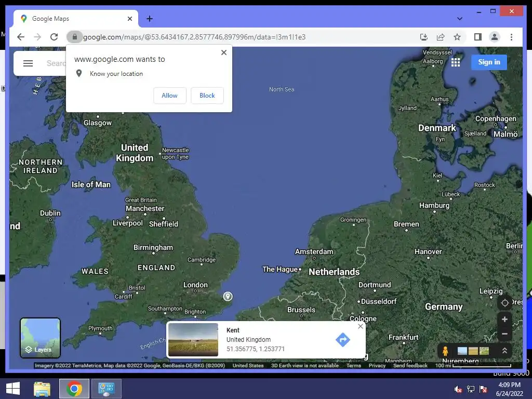Click the Kent street view thumbnail
Viewport: 532px width, 399px height.
tap(193, 340)
